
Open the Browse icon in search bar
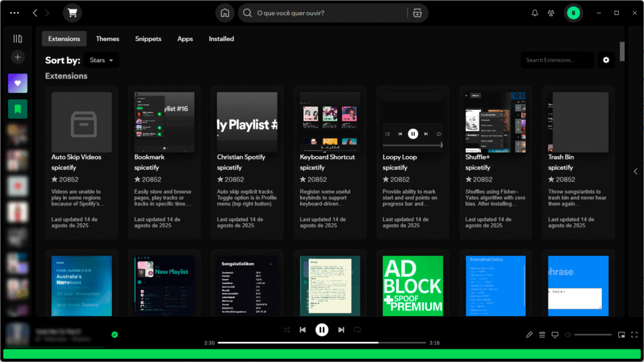(x=418, y=13)
